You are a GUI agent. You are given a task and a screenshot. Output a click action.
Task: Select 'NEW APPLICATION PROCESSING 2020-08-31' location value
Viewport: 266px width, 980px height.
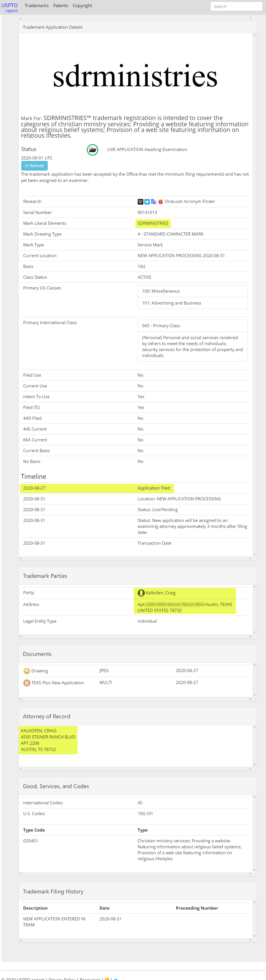[181, 256]
